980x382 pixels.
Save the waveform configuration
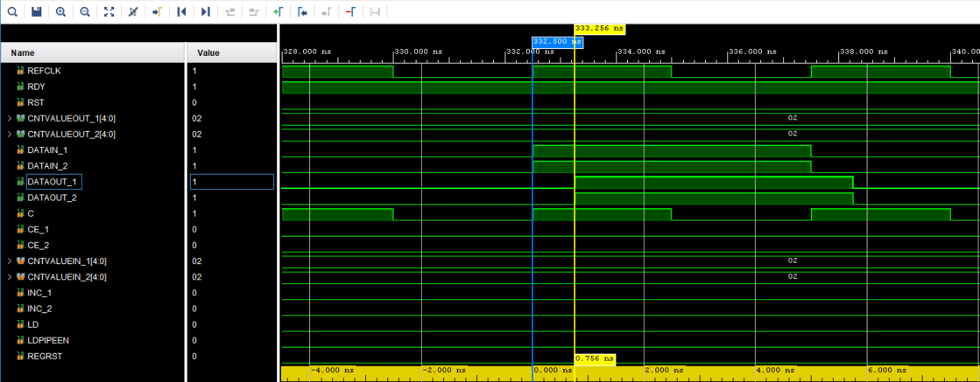point(36,11)
